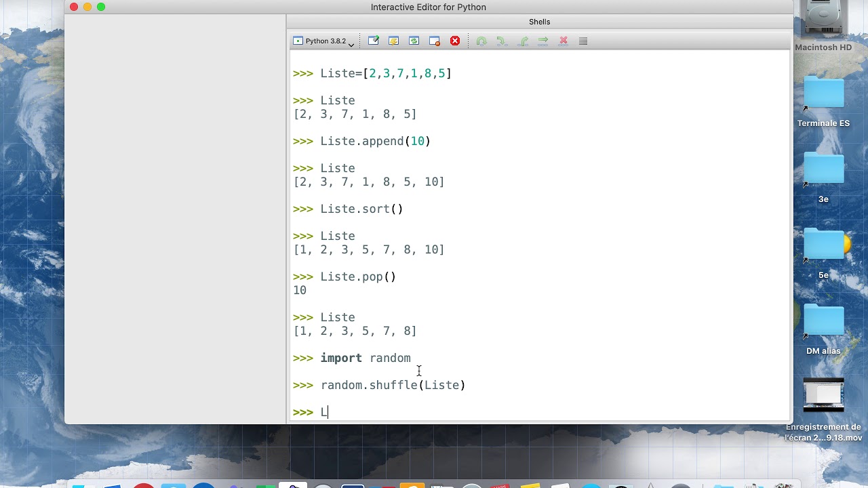Open the Macintosh HD desktop drive
The width and height of the screenshot is (868, 488).
(823, 27)
